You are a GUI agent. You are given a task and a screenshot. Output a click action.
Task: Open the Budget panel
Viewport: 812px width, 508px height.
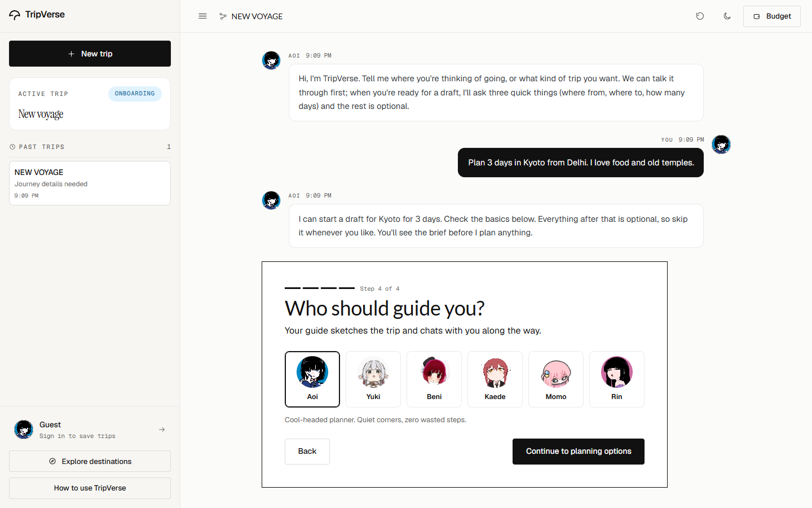772,16
